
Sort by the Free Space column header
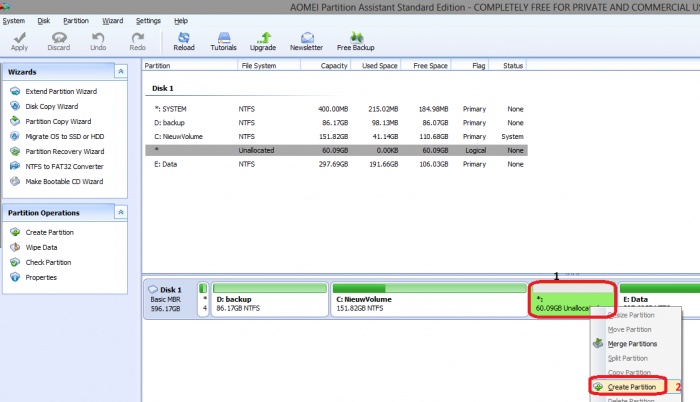click(426, 66)
